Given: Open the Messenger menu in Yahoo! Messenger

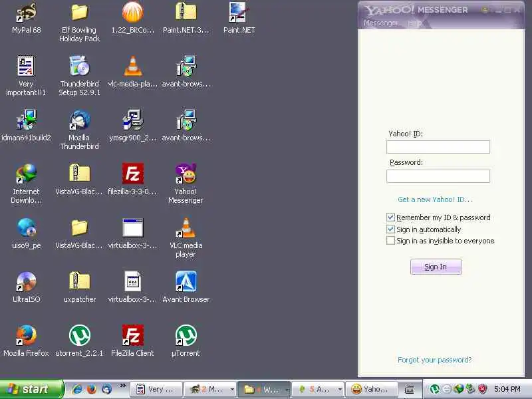Looking at the screenshot, I should 380,23.
